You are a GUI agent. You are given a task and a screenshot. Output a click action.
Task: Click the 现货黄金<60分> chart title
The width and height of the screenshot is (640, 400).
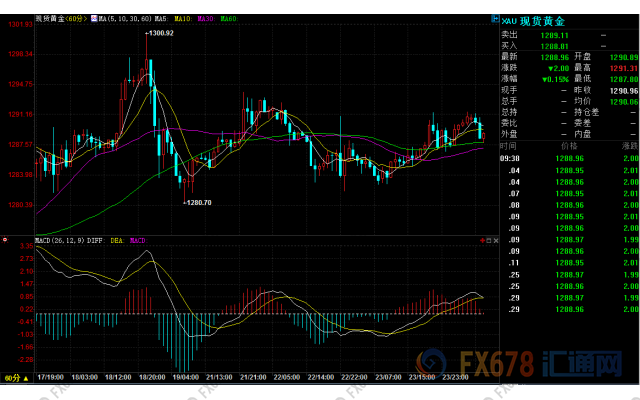[x=61, y=18]
